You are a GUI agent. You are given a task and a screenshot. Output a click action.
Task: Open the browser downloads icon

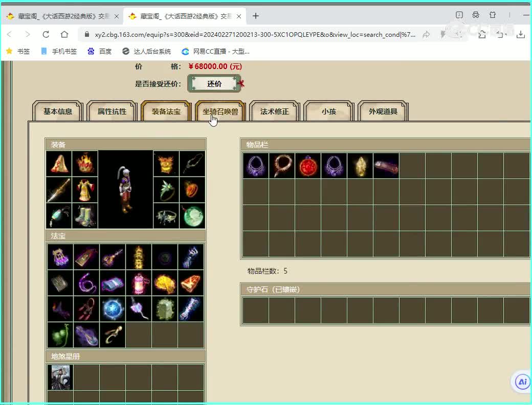[520, 34]
